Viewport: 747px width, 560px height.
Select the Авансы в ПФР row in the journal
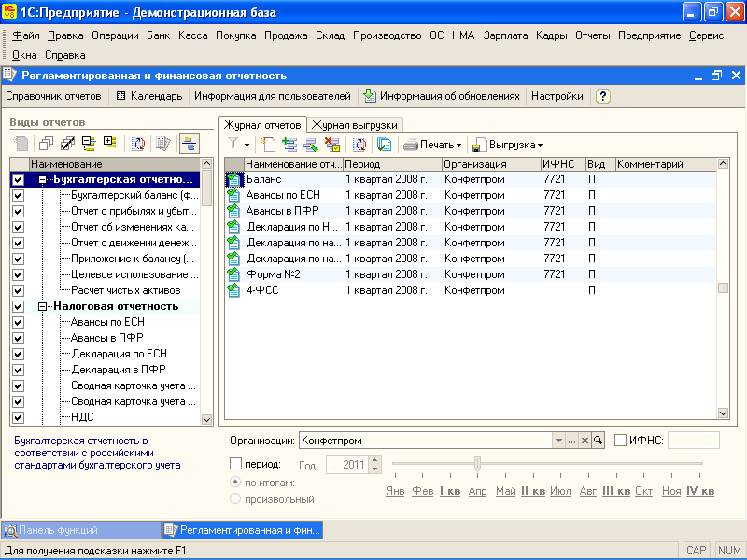[471, 211]
